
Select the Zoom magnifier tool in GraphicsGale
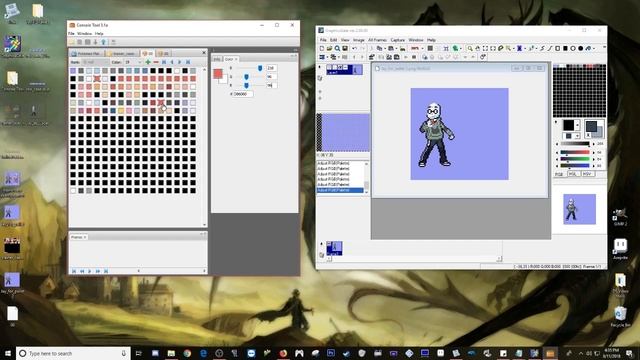click(x=470, y=49)
